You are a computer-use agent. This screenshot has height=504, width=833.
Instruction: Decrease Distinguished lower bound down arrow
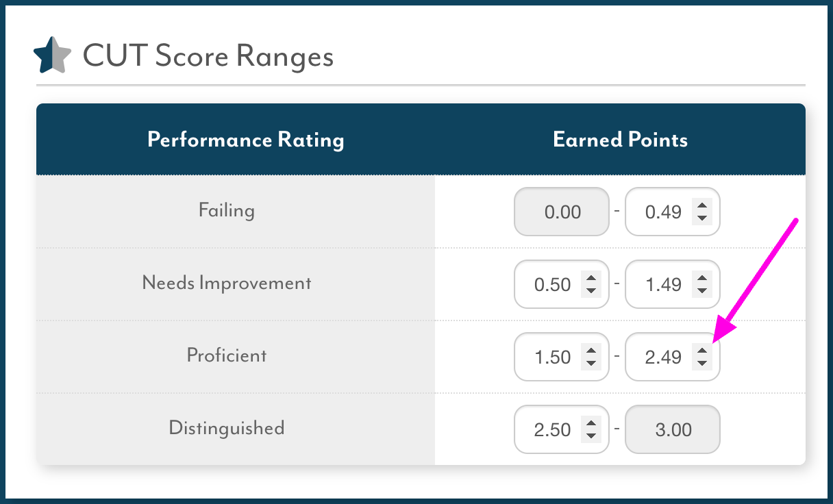tap(590, 436)
